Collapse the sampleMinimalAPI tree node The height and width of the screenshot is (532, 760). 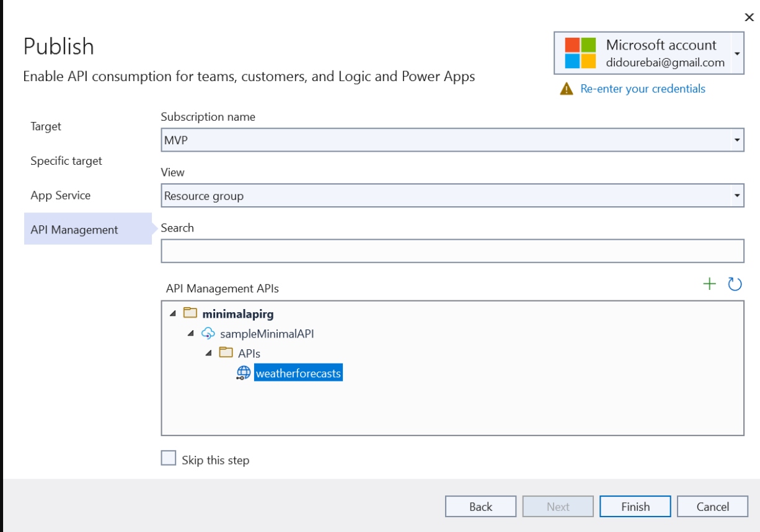(191, 334)
